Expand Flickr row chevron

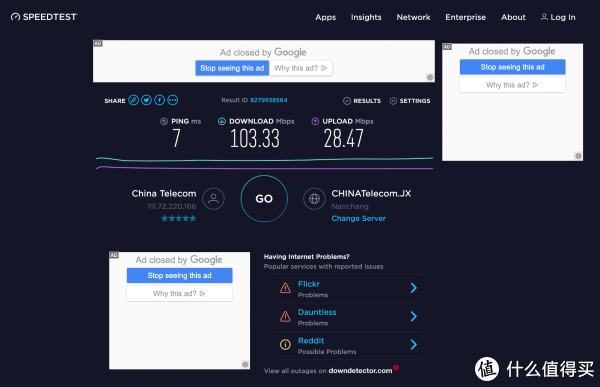(414, 288)
